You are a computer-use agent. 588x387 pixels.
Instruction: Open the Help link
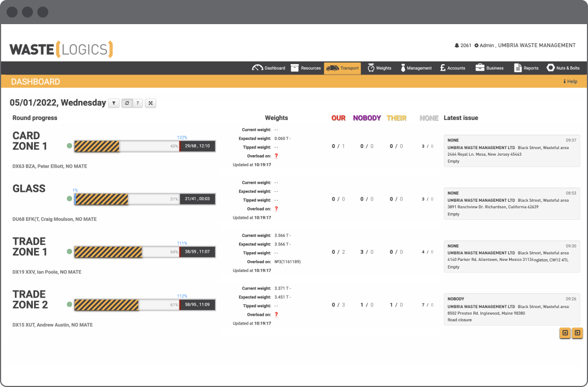point(570,82)
